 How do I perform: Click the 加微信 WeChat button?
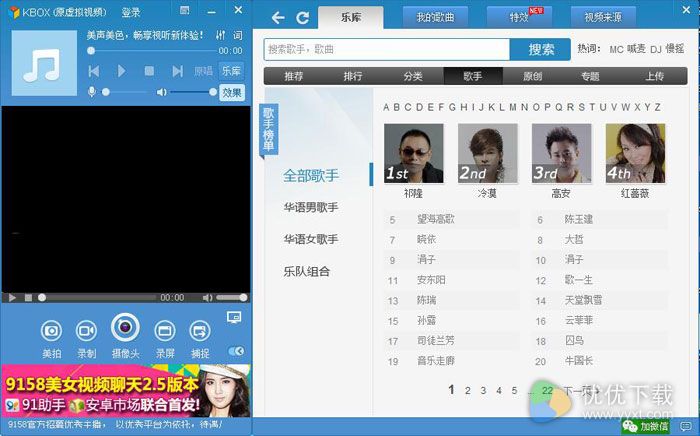[x=645, y=426]
